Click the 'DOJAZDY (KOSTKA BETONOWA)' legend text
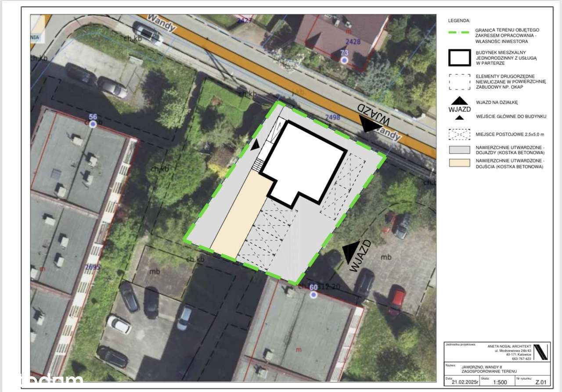562x392 pixels. click(x=510, y=153)
